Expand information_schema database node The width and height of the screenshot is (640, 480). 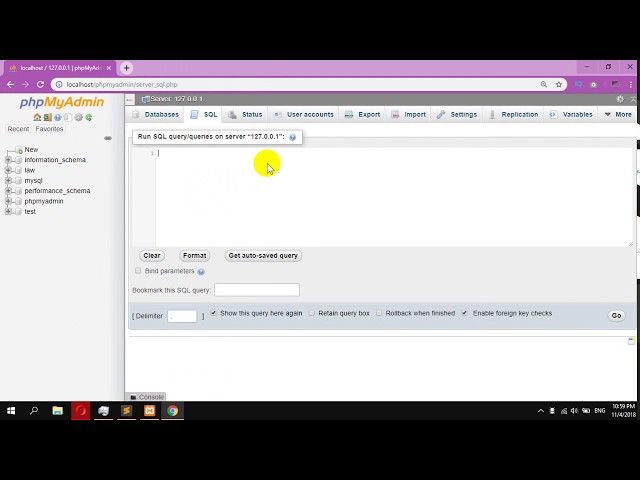8,160
